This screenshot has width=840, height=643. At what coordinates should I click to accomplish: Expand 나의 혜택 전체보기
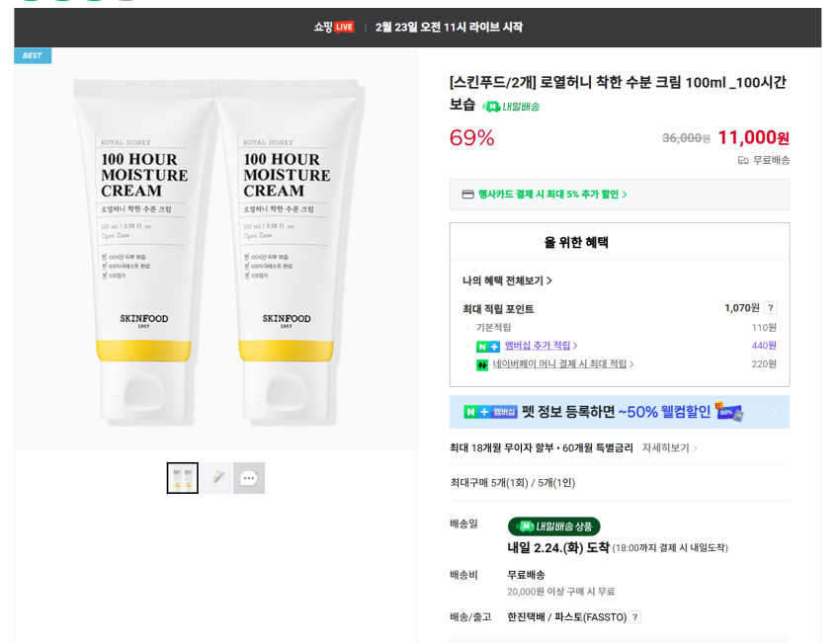507,281
